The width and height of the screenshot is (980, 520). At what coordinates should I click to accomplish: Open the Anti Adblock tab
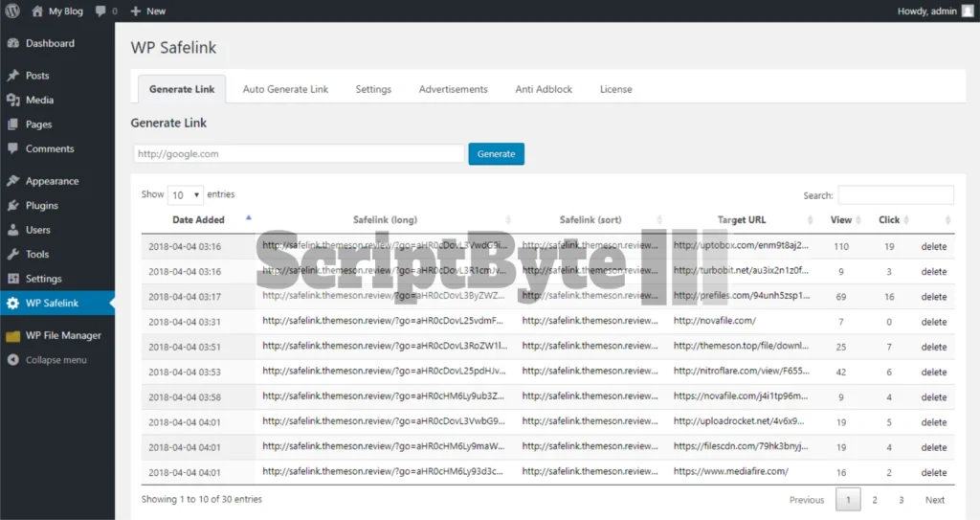point(544,90)
